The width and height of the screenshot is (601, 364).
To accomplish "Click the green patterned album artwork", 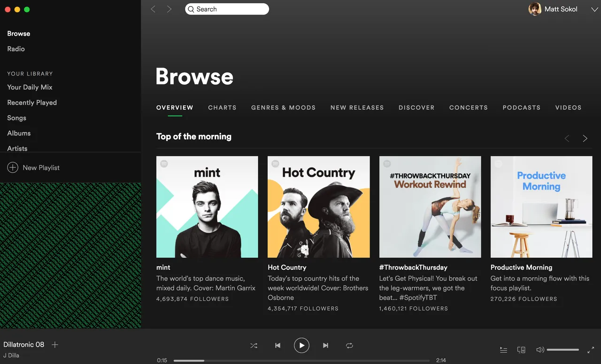I will pos(70,256).
